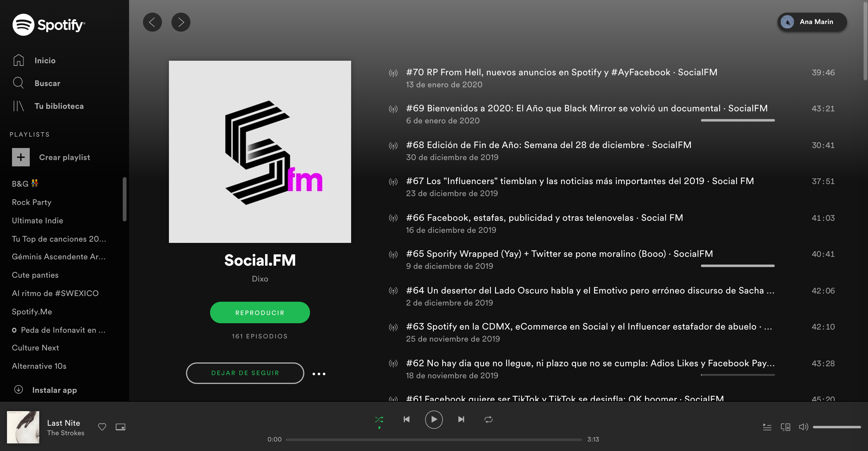Click podcast icon of episode #66
Viewport: 868px width, 451px height.
click(393, 218)
